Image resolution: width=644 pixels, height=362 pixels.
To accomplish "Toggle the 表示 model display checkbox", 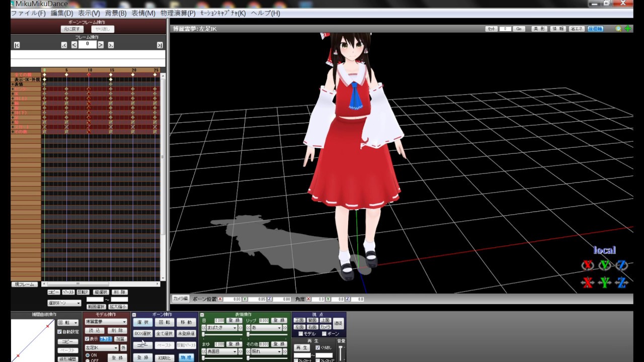I will pos(87,339).
